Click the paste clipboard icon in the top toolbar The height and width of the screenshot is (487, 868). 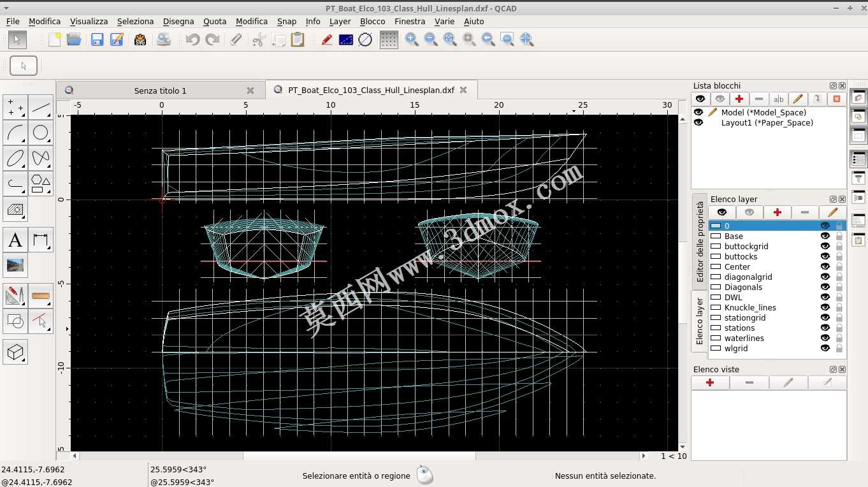[298, 40]
